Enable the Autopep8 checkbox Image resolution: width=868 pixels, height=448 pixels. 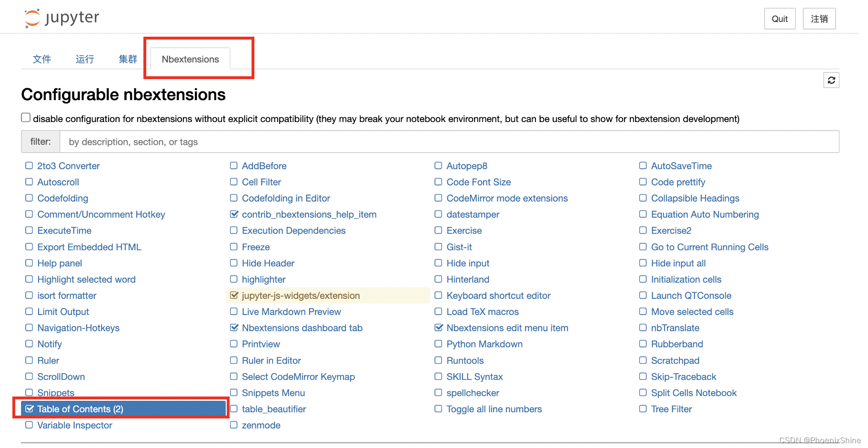438,165
